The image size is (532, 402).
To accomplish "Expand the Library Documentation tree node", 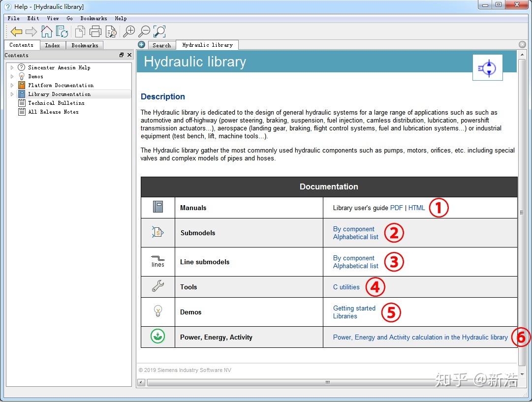I will [x=12, y=94].
